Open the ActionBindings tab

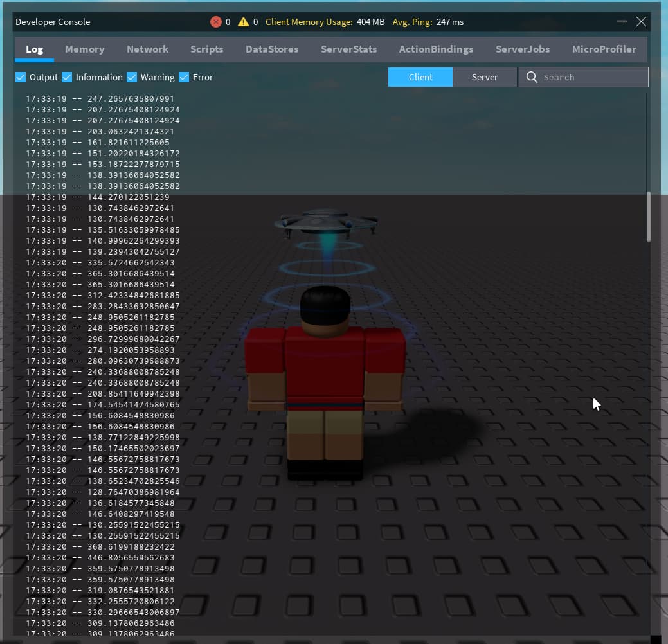436,49
